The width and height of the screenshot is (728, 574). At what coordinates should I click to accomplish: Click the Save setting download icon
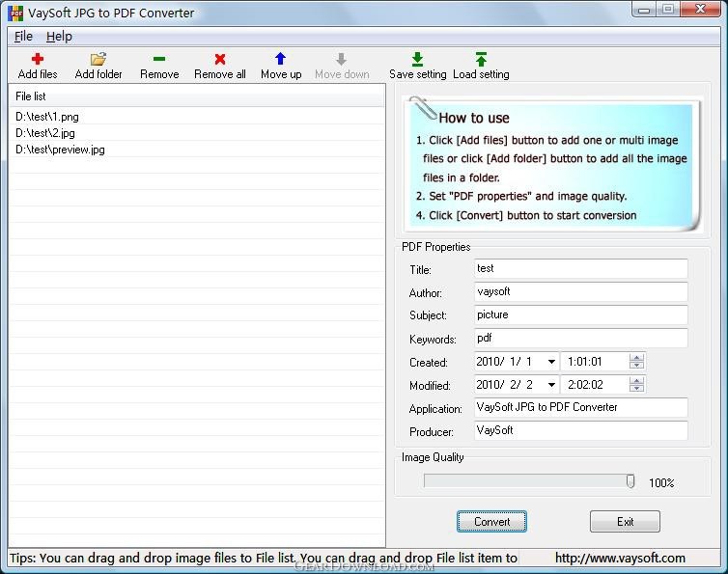pyautogui.click(x=417, y=59)
